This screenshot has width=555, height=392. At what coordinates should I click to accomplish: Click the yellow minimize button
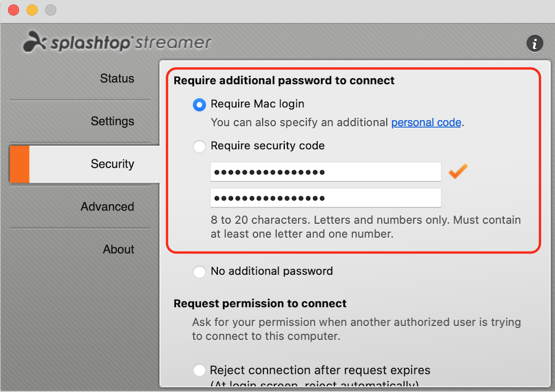(31, 9)
